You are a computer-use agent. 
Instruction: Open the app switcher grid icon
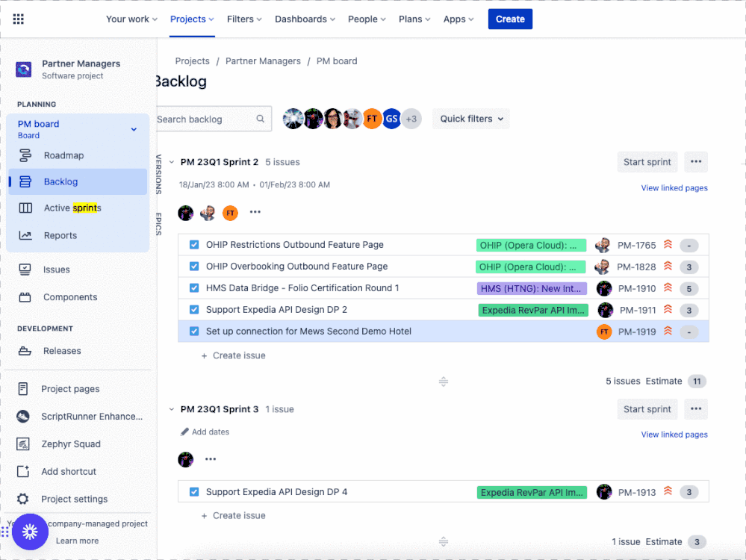point(18,19)
